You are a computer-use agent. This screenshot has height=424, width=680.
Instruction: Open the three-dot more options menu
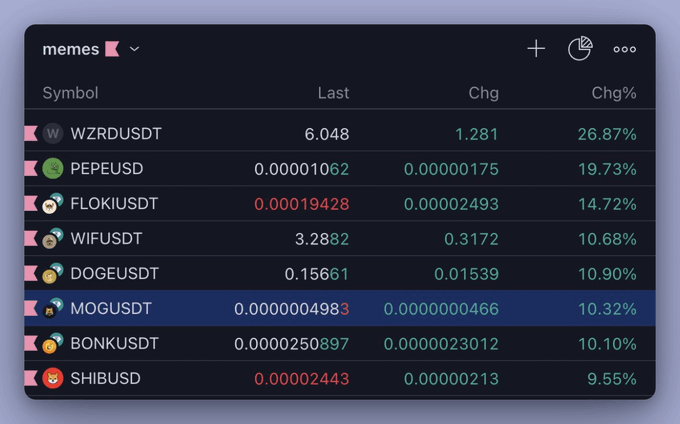tap(624, 49)
